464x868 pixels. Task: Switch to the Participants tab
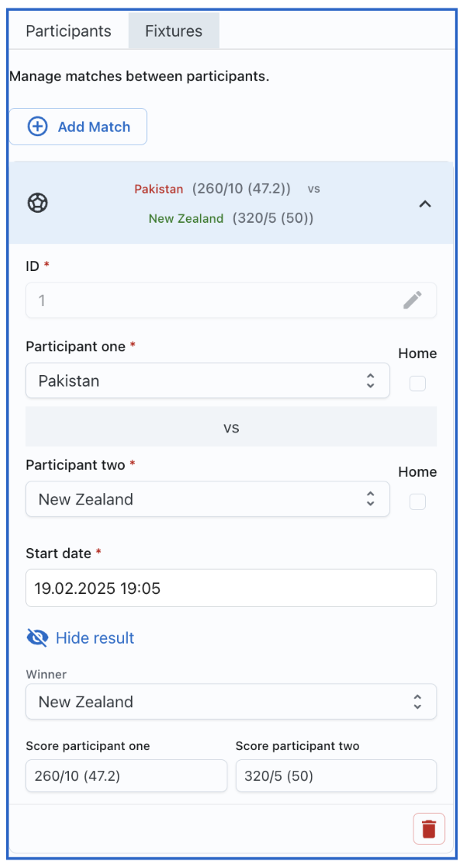(69, 31)
